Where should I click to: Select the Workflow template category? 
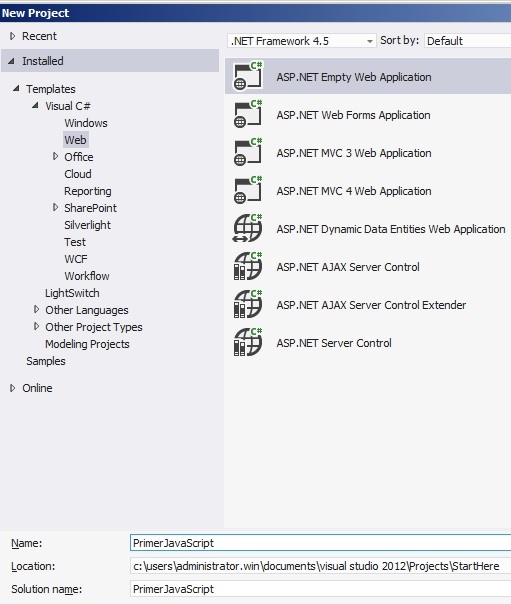87,276
